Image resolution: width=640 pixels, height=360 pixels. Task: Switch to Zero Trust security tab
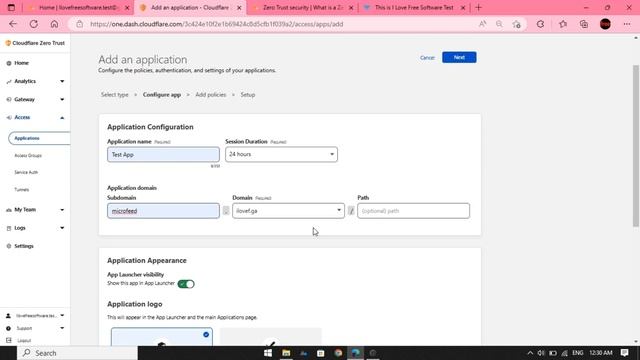[302, 8]
